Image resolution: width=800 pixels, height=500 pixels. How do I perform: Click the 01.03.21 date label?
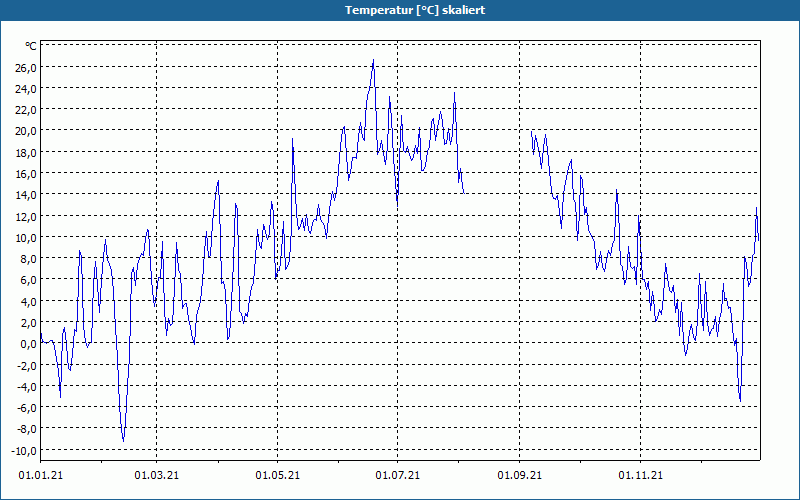[157, 476]
